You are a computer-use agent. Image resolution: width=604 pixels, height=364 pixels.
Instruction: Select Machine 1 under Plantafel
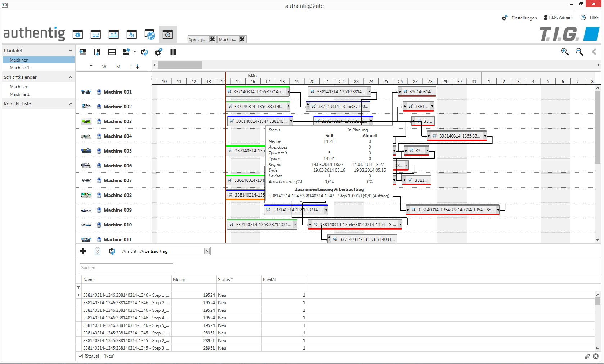coord(39,68)
